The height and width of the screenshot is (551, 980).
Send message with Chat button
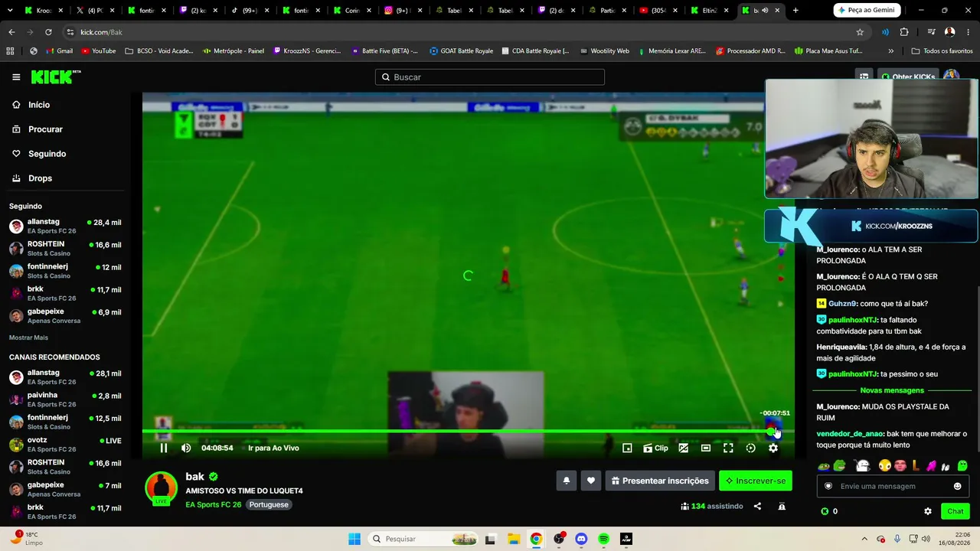(x=955, y=511)
